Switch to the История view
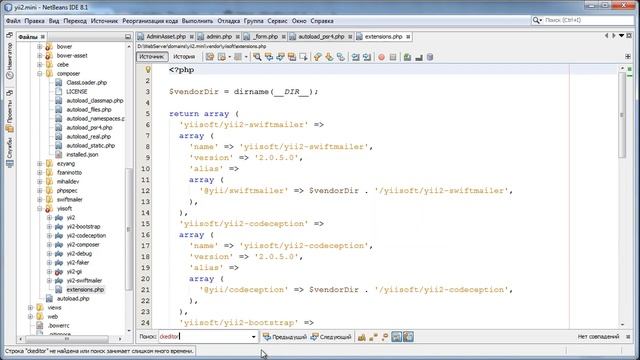Screen dimensions: 640x360 pos(184,57)
